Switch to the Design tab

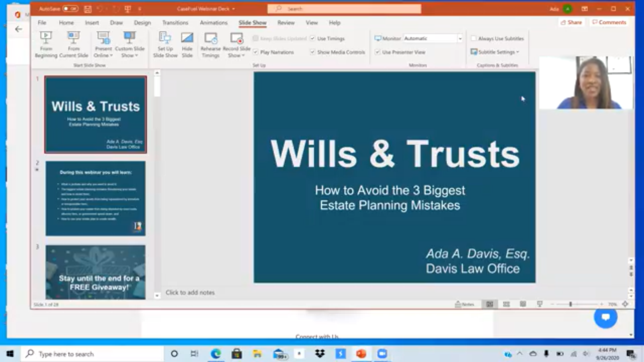point(142,23)
